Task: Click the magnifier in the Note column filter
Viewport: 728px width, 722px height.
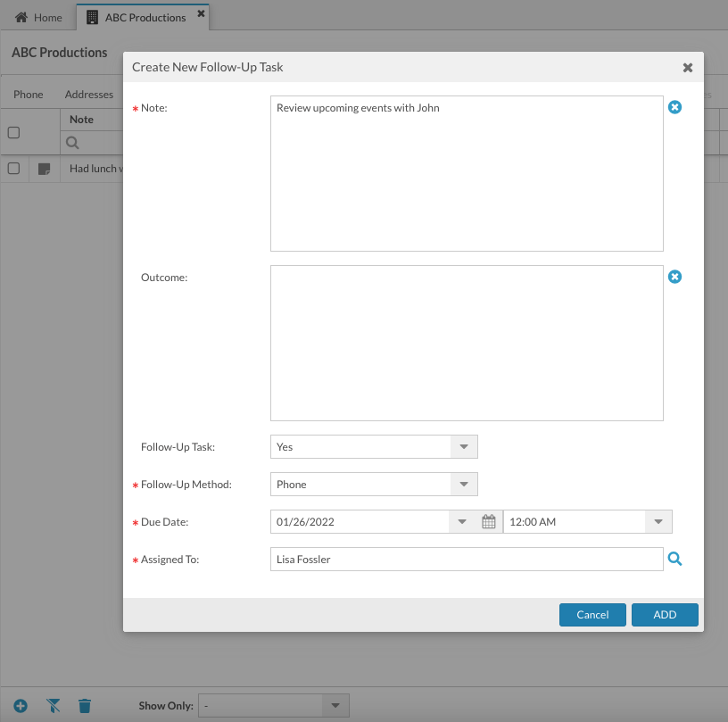Action: coord(71,142)
